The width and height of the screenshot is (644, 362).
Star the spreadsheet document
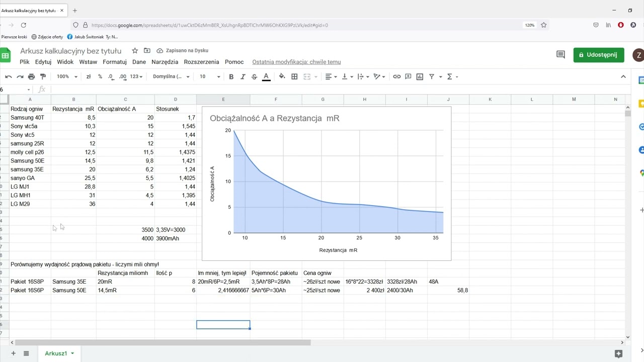135,50
